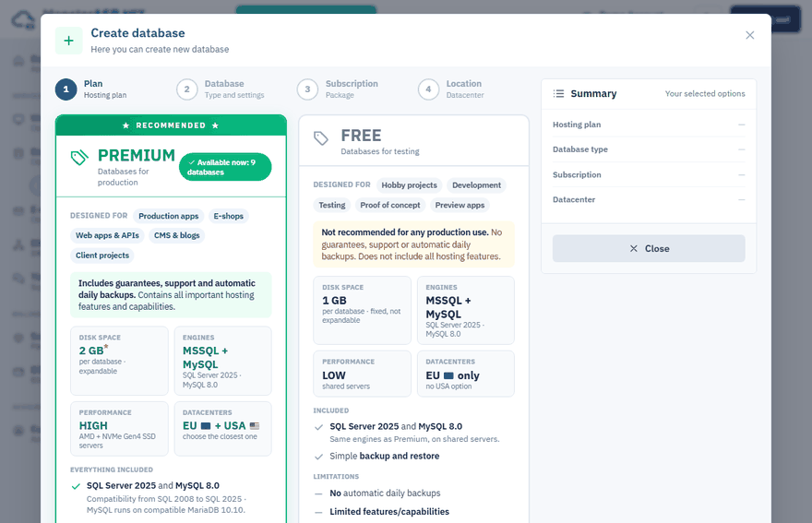Click the Proof of concept tag
The height and width of the screenshot is (523, 812).
(x=390, y=205)
